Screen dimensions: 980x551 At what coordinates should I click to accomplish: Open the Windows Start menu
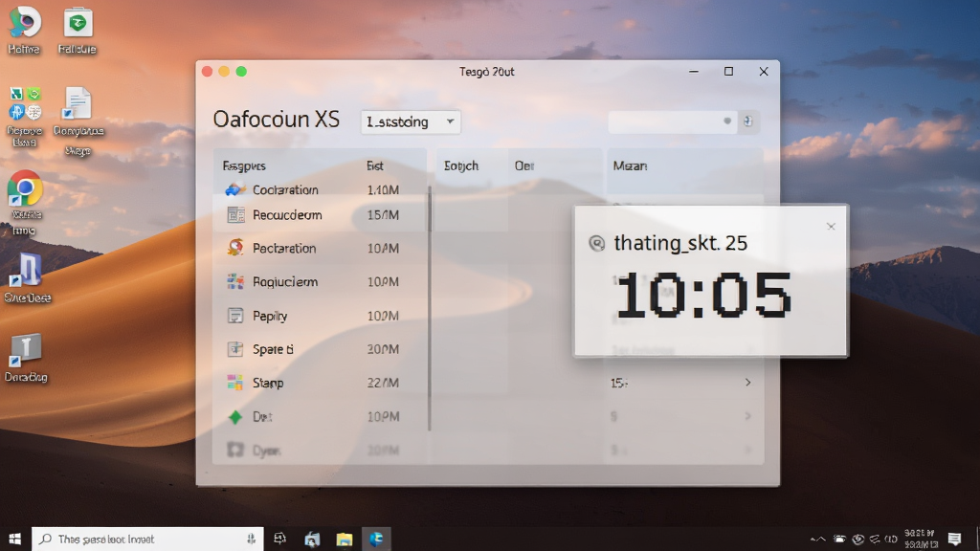15,539
